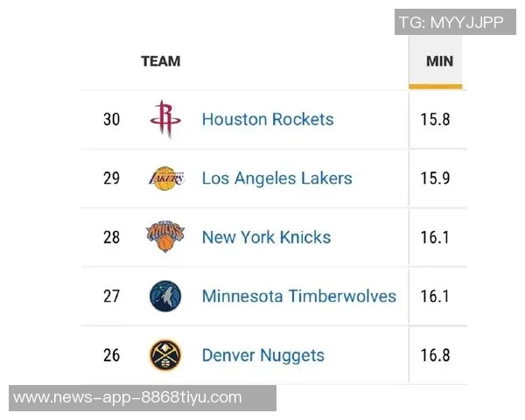Viewport: 525px width, 420px height.
Task: Click the TG: MYYJJPP watermark label
Action: (451, 23)
